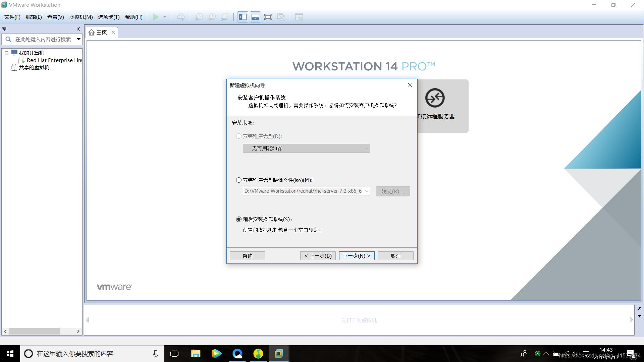The height and width of the screenshot is (362, 644).
Task: Open the 编辑(E) menu
Action: 34,17
